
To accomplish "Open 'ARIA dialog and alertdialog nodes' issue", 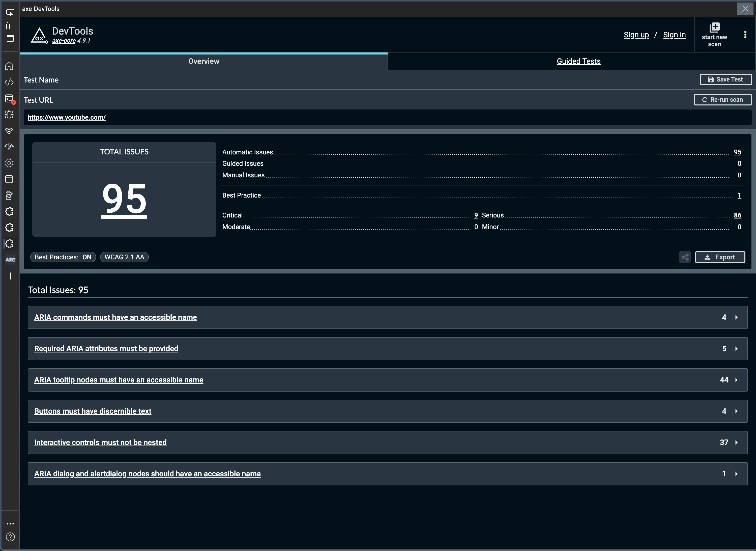I will tap(147, 474).
